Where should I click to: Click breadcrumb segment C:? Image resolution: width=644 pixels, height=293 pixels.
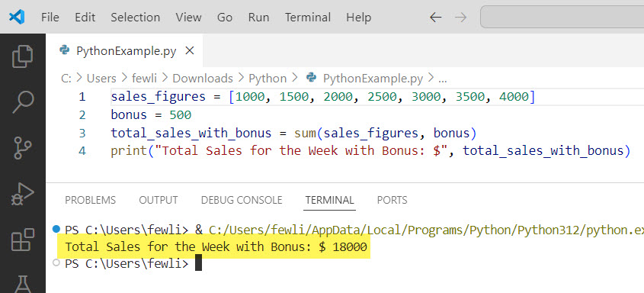66,78
